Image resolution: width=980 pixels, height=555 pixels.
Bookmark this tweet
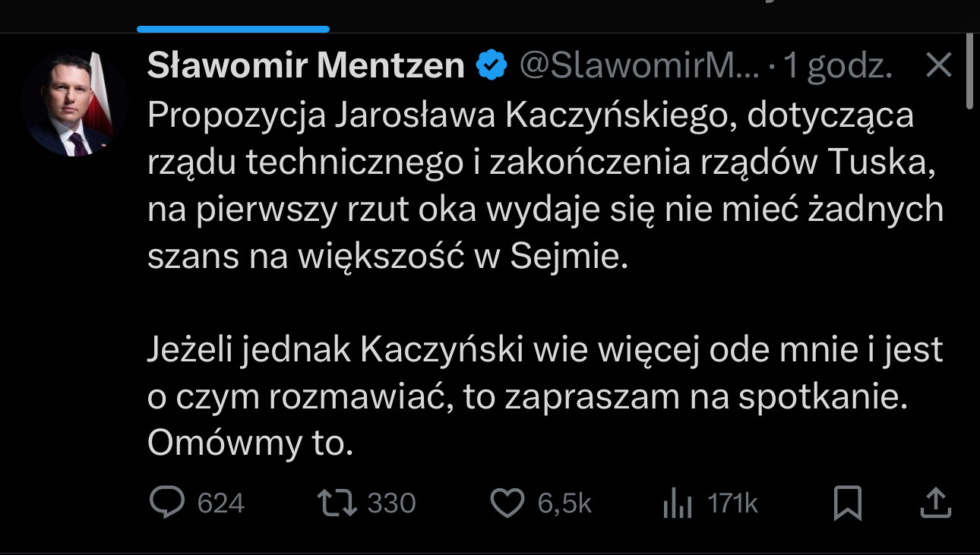[x=847, y=503]
